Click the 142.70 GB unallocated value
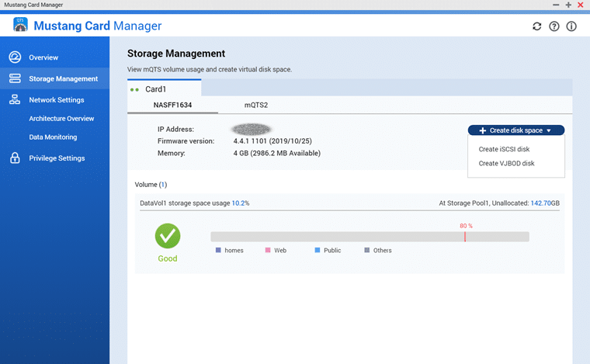This screenshot has height=364, width=590. click(x=545, y=203)
